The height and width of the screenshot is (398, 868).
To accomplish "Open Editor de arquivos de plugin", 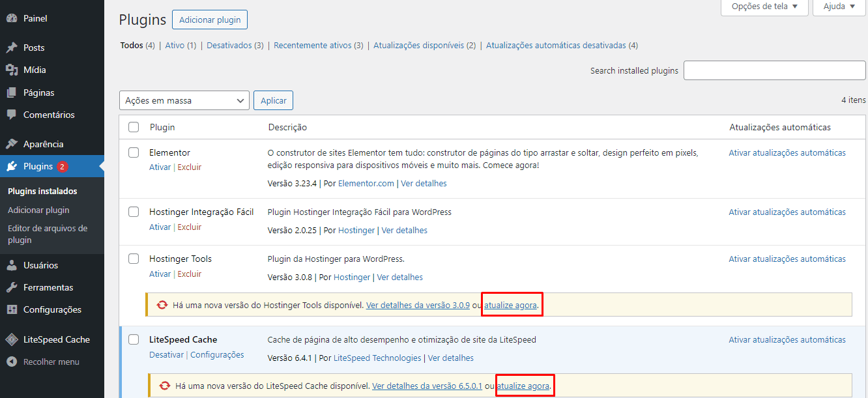I will (x=48, y=234).
